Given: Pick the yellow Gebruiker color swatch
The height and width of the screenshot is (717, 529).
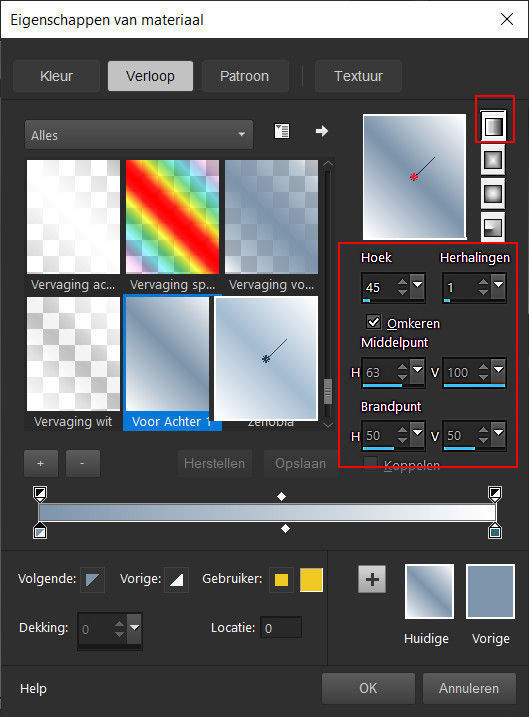Looking at the screenshot, I should click(311, 580).
